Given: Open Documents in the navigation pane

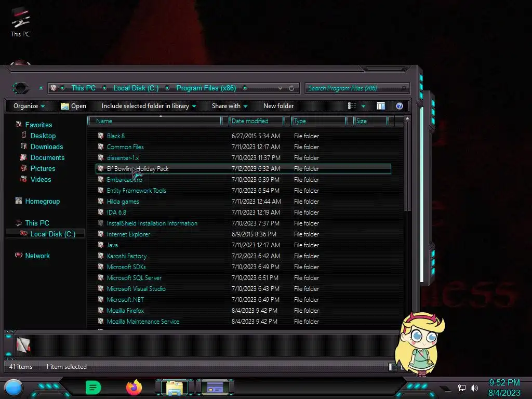Looking at the screenshot, I should [x=47, y=157].
